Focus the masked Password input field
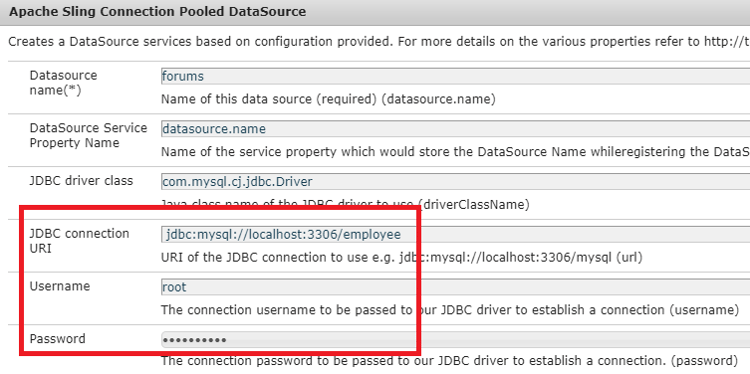Screen dimensions: 750x374 coord(455,340)
